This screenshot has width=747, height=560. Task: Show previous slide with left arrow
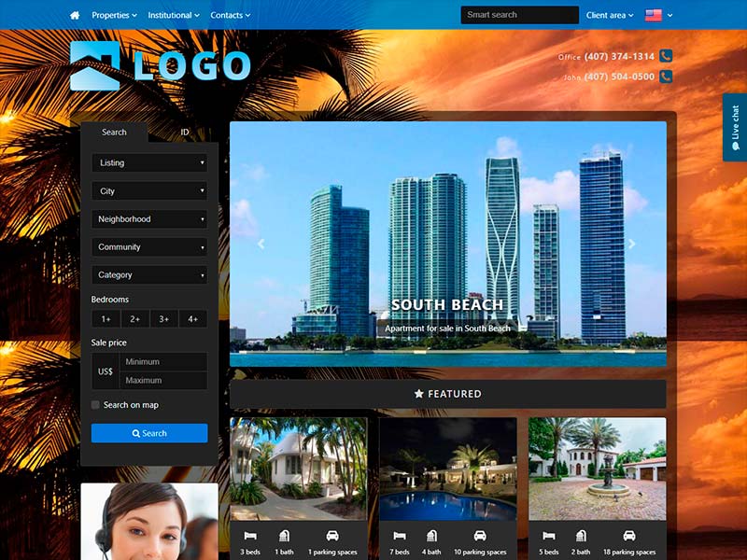tap(261, 244)
